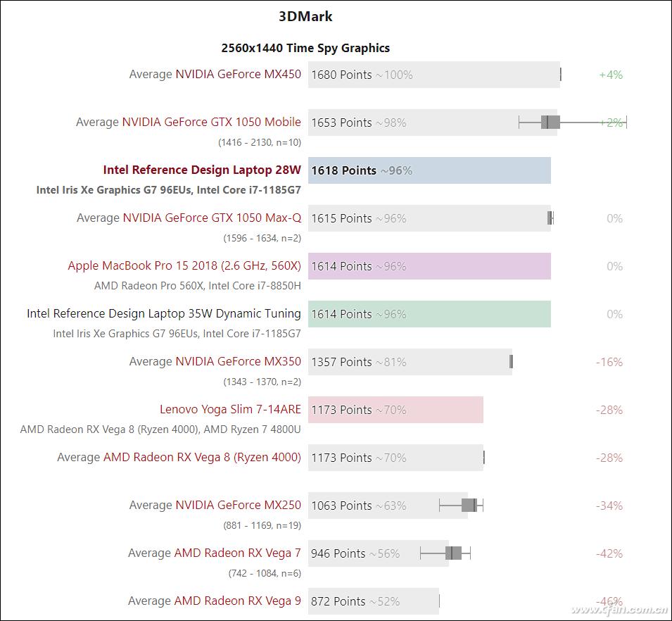Click the 2560x1440 Time Spy Graphics subtitle
The width and height of the screenshot is (672, 621).
tap(305, 48)
